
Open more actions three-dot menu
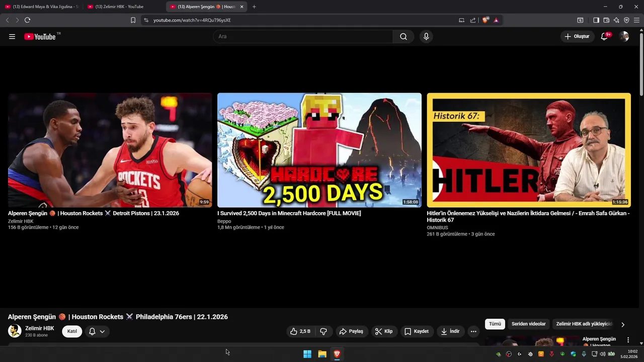(473, 331)
